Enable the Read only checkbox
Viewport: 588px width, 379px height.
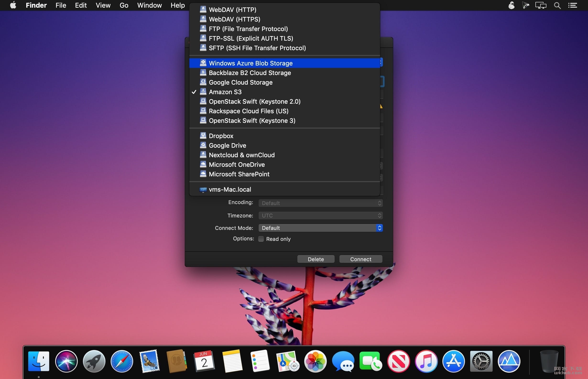point(261,239)
